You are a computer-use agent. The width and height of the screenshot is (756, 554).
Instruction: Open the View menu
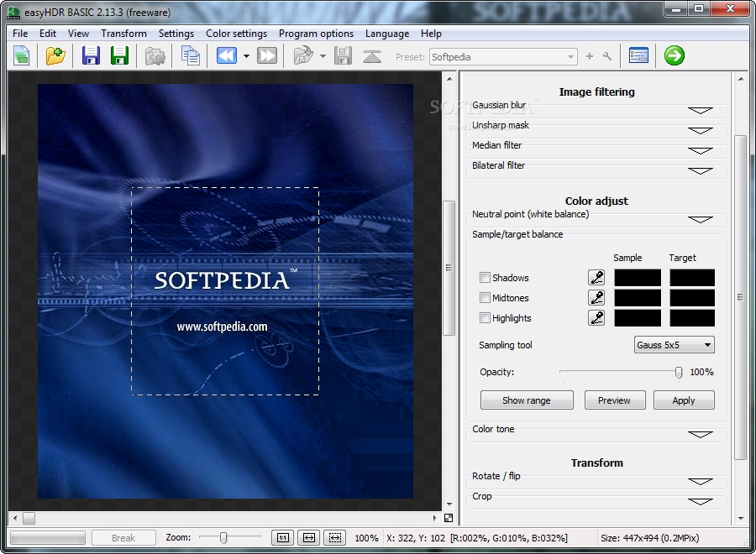(x=78, y=34)
